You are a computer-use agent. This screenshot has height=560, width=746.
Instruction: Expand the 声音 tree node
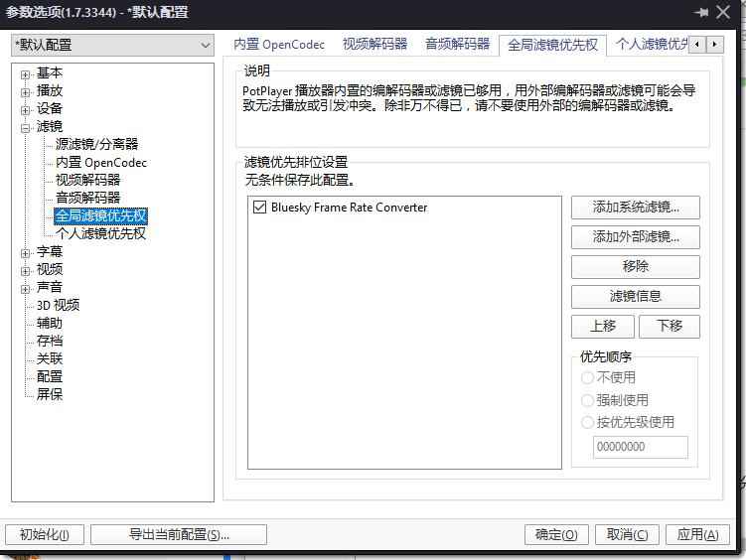(x=26, y=288)
